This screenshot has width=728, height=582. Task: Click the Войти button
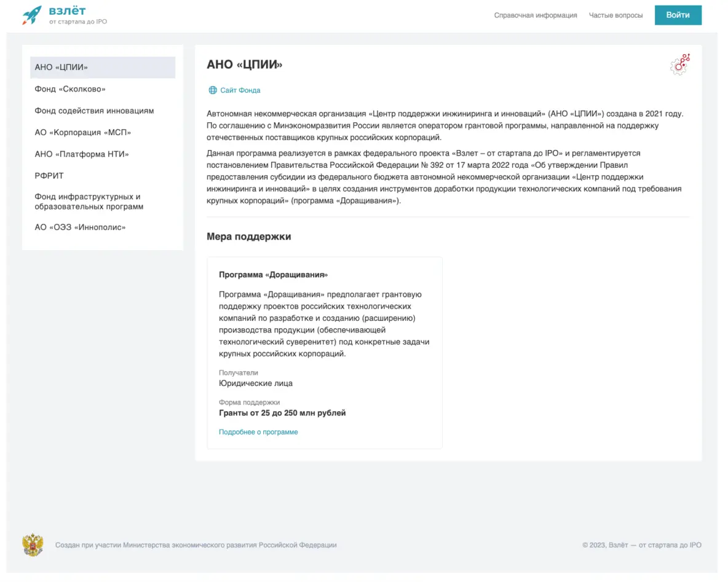[x=678, y=15]
